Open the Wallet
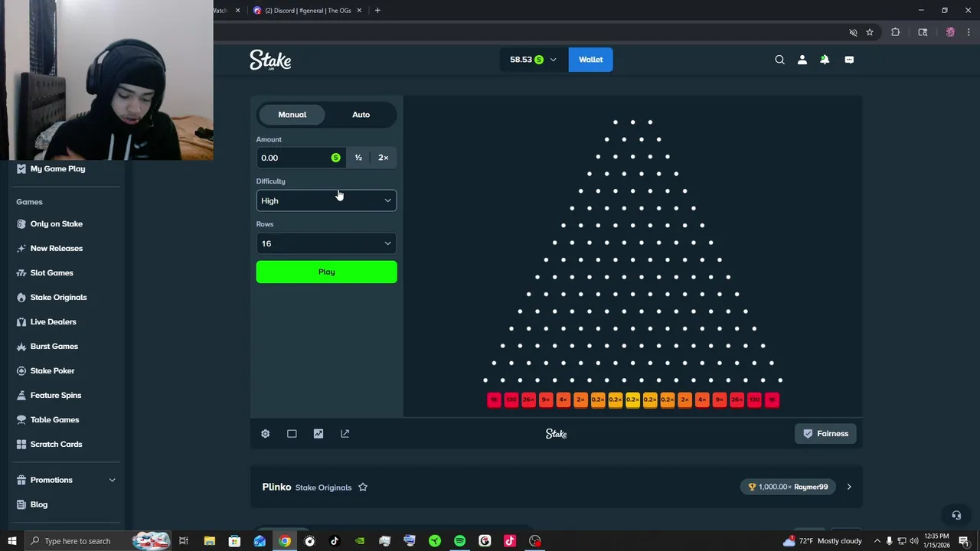Image resolution: width=980 pixels, height=551 pixels. click(x=590, y=60)
